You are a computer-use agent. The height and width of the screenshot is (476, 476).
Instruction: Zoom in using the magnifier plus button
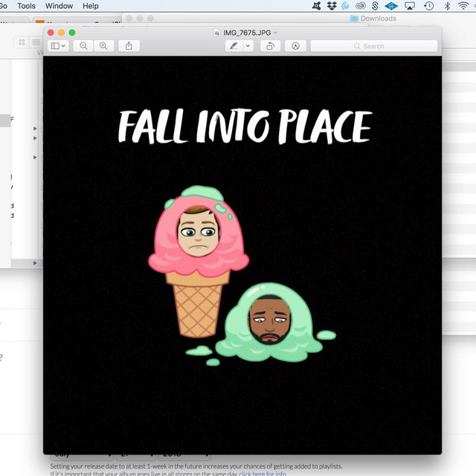103,46
